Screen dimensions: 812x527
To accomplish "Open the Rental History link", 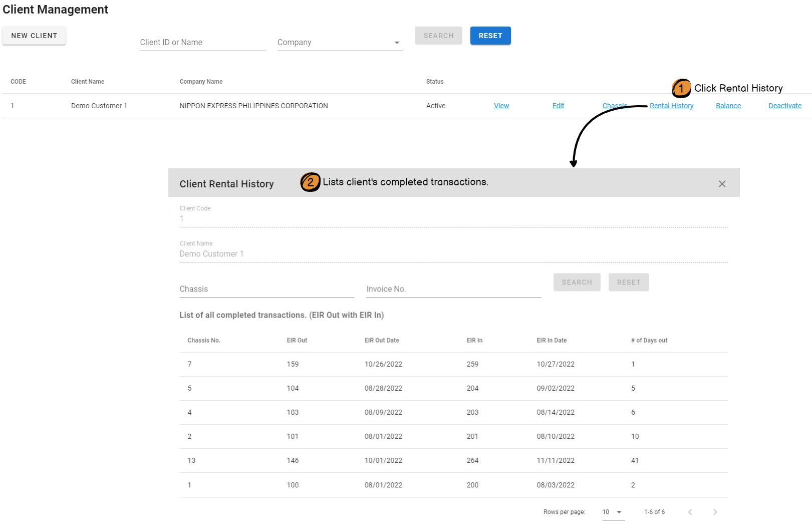I will 671,106.
